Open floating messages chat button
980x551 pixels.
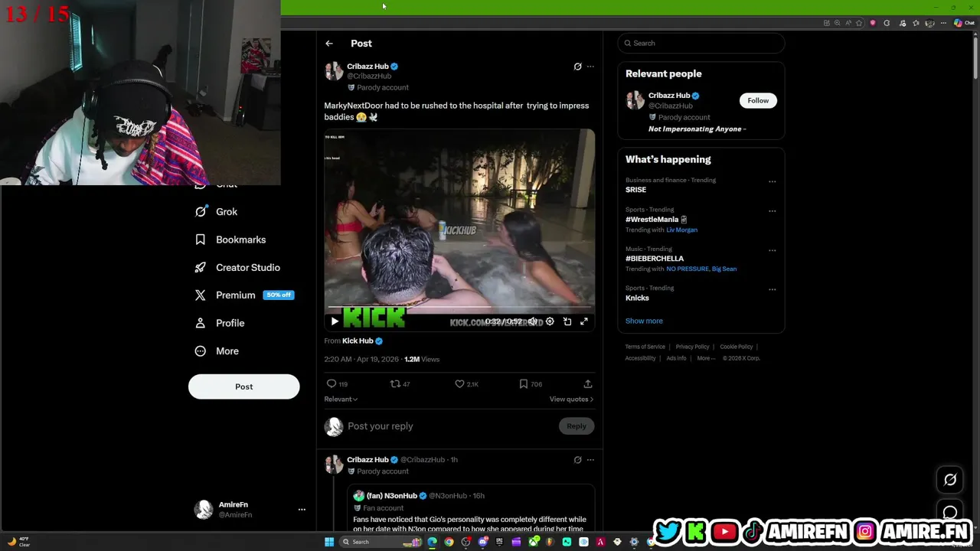tap(950, 512)
